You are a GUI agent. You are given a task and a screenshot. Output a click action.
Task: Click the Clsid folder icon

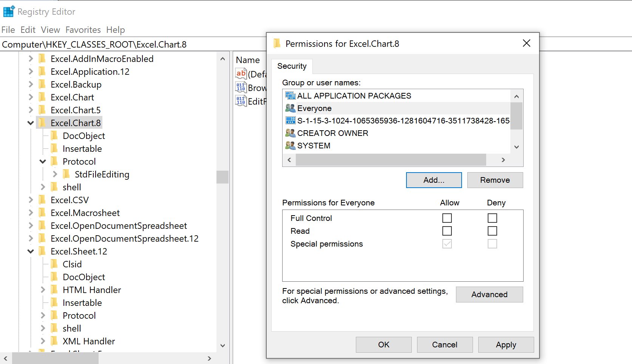[54, 264]
